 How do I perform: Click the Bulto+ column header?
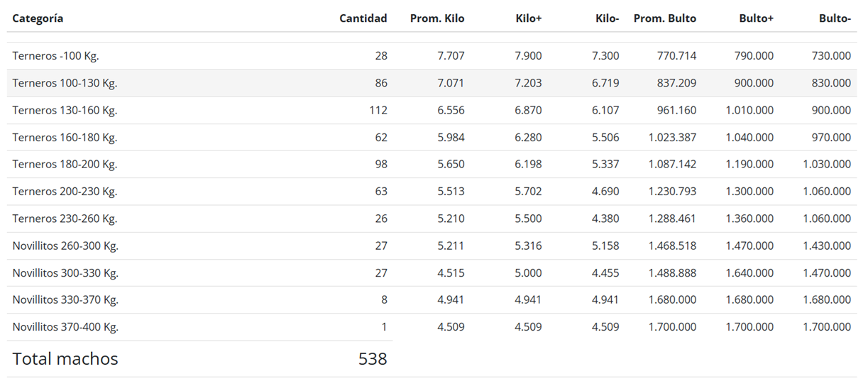tap(756, 18)
